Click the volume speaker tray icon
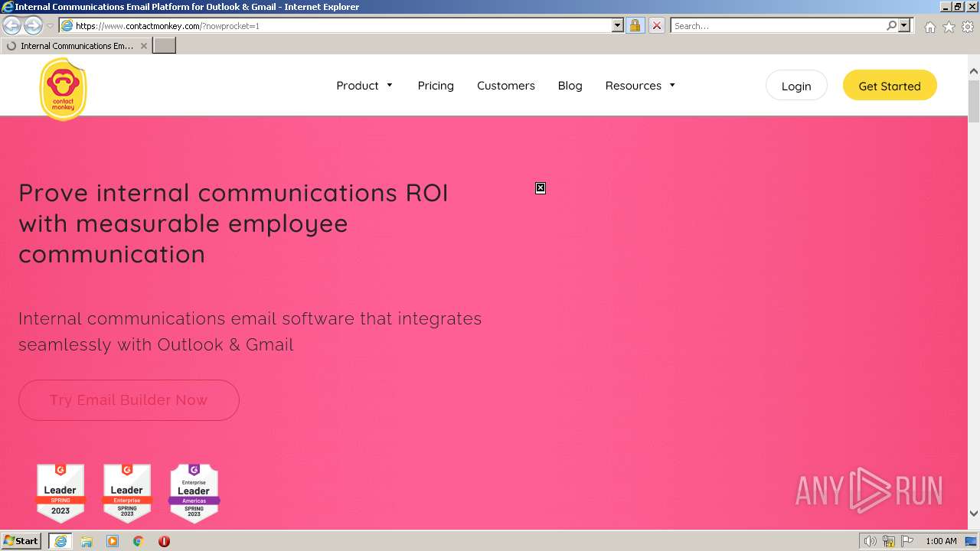The width and height of the screenshot is (980, 551). coord(870,541)
